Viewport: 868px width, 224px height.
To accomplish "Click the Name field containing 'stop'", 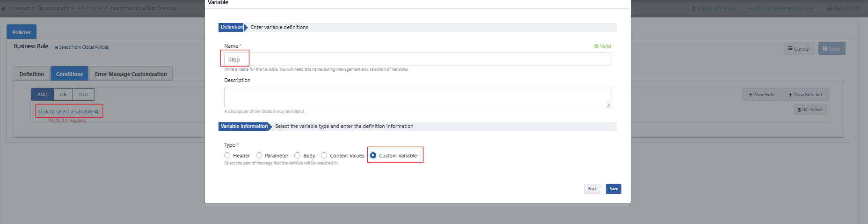I will pos(416,60).
